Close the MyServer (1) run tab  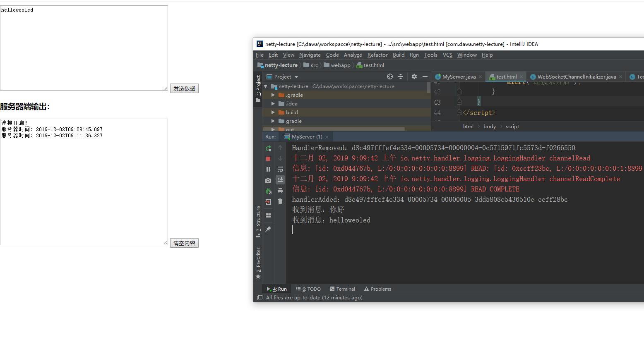(327, 137)
